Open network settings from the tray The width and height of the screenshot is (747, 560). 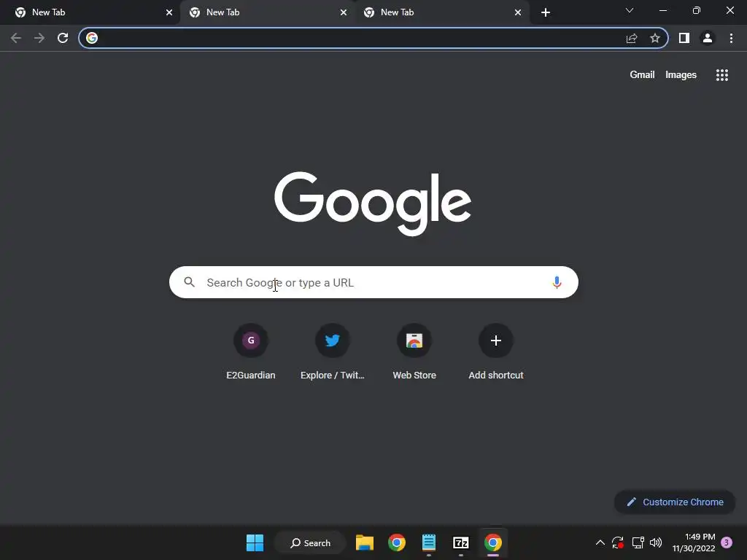pyautogui.click(x=638, y=542)
